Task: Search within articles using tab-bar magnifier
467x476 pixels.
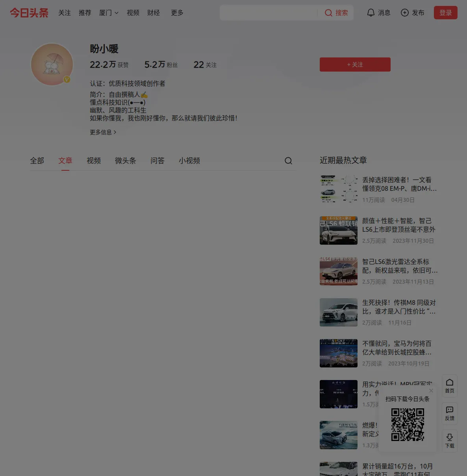Action: 288,161
